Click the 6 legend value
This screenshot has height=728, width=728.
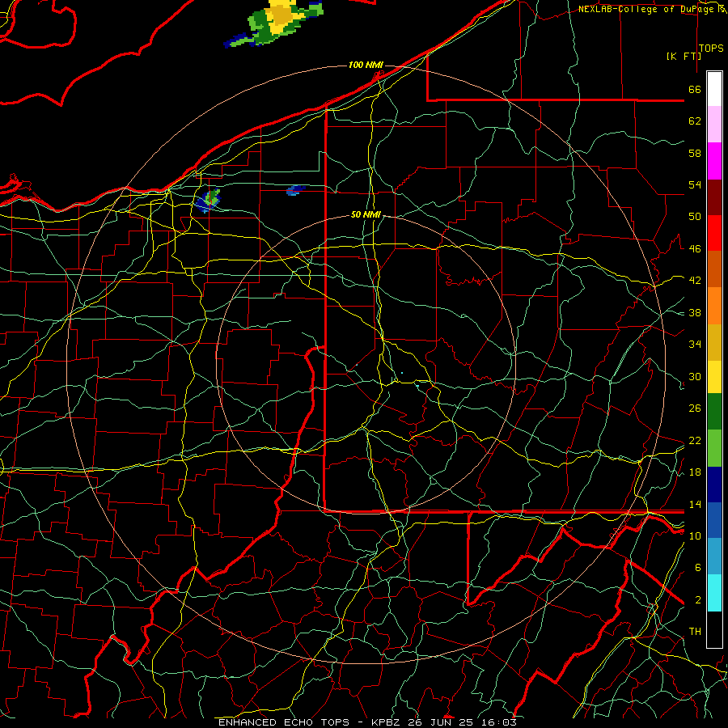tap(698, 568)
